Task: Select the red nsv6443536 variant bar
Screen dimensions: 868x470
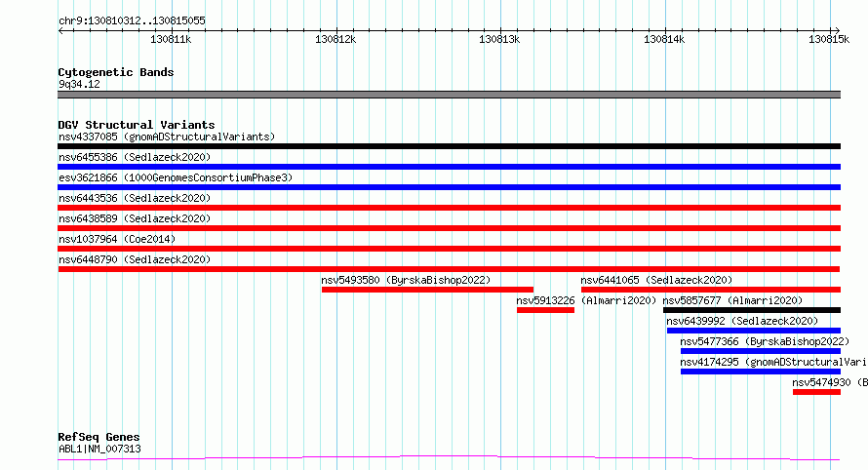Action: [449, 208]
